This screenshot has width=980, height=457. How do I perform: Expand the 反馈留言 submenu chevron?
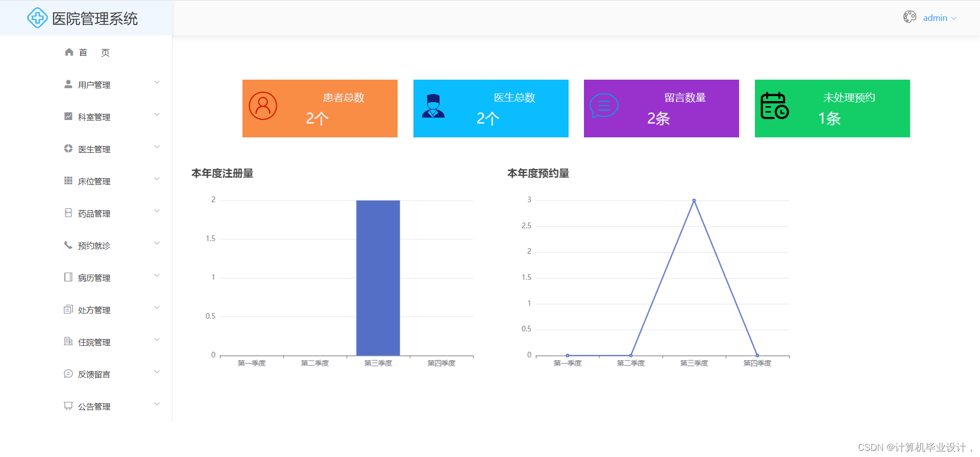(x=157, y=372)
